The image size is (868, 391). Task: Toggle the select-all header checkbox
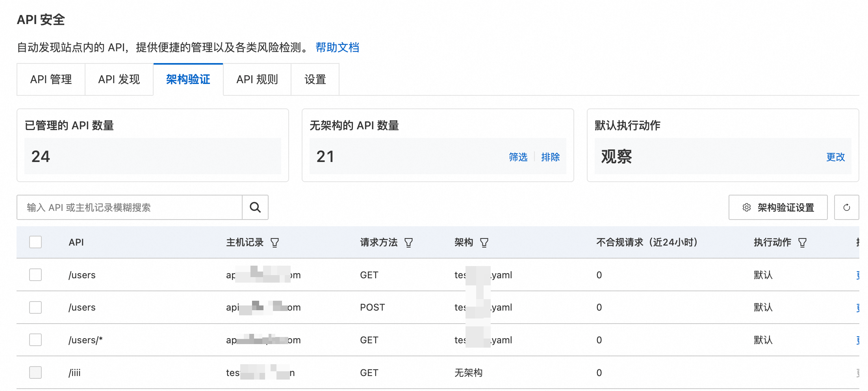(x=35, y=242)
